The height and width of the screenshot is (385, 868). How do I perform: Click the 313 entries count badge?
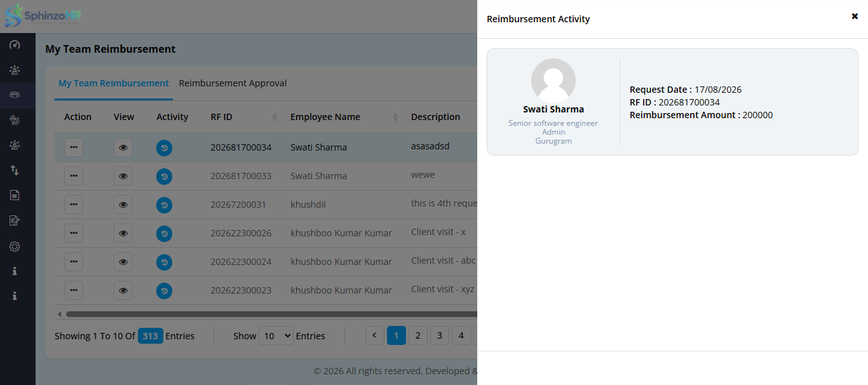tap(151, 336)
